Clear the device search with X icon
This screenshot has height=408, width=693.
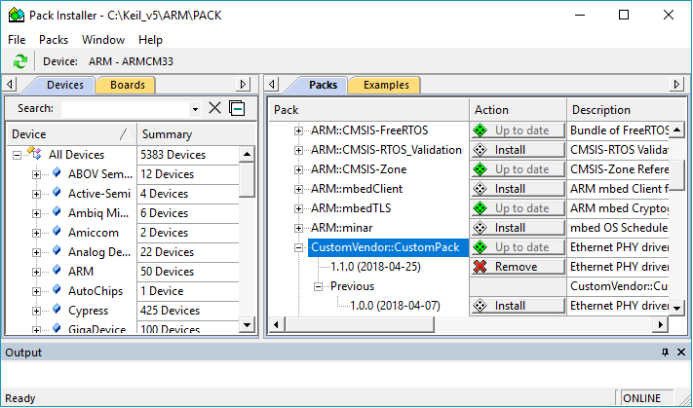(x=214, y=108)
